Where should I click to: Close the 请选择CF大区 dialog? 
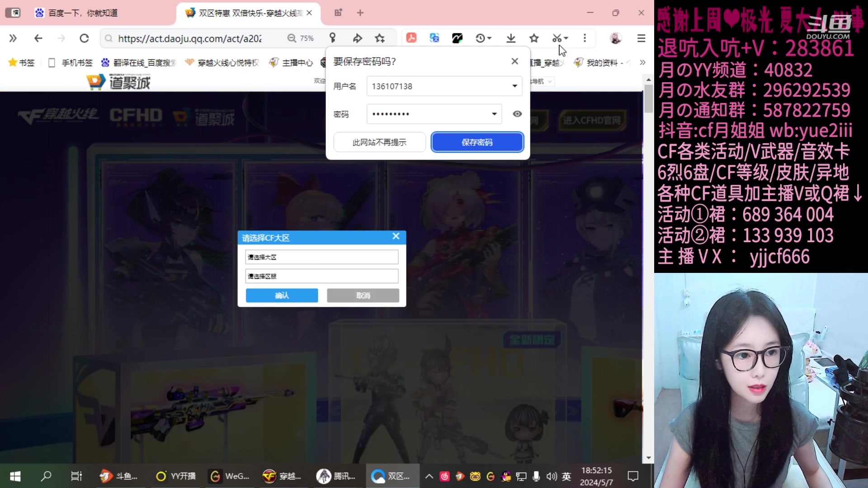pos(396,236)
